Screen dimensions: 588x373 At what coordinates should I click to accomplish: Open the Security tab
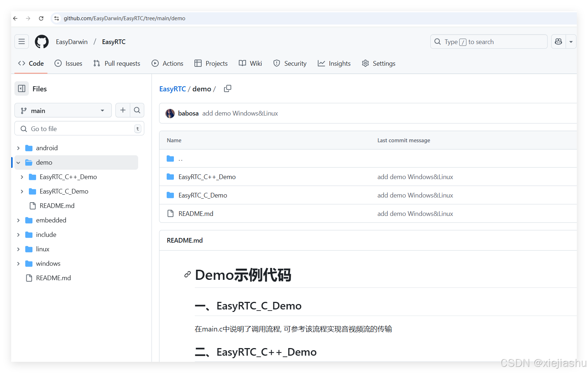(290, 64)
